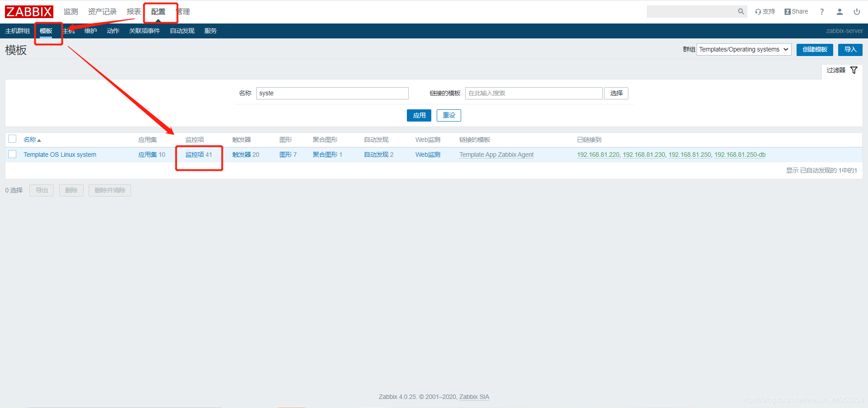
Task: Open 触发器 20 link
Action: click(246, 155)
